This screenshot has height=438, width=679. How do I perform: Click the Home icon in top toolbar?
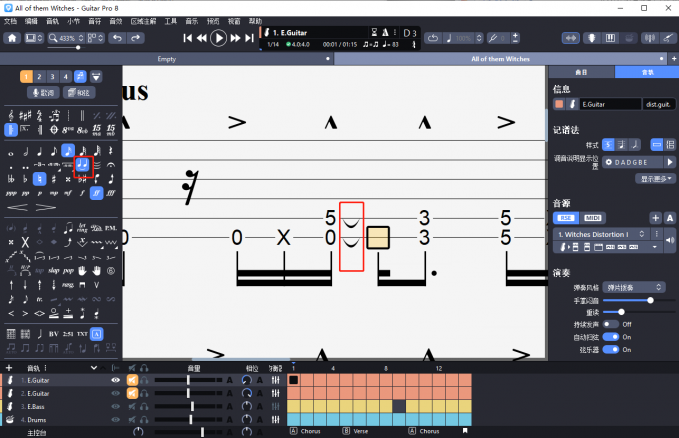13,38
